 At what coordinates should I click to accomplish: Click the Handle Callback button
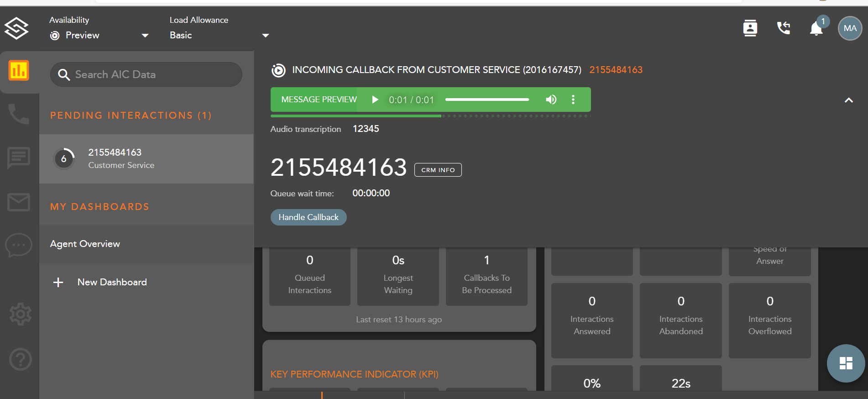[x=309, y=217]
